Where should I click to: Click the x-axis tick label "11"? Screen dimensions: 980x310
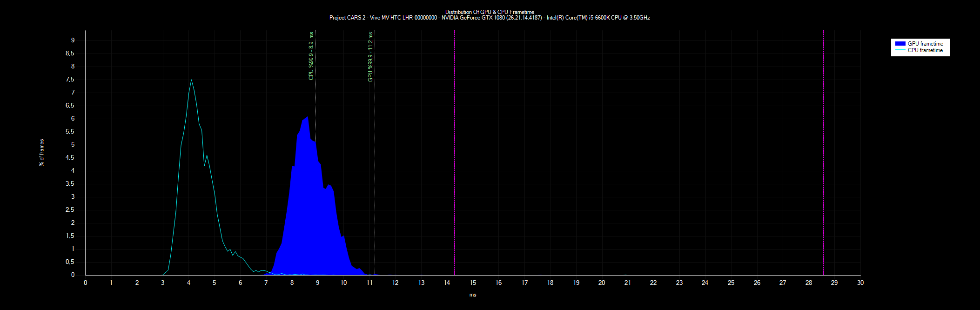(369, 283)
